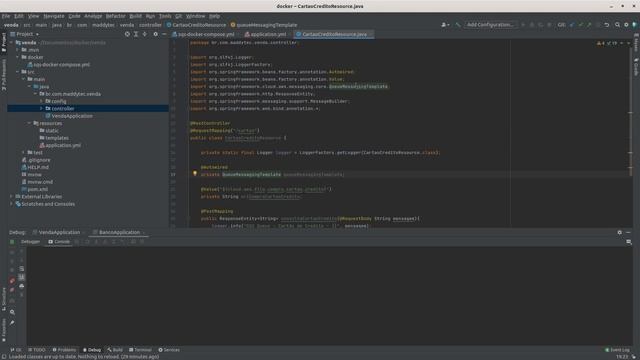Open Search Everywhere magnifier icon
The image size is (640, 360).
[617, 25]
